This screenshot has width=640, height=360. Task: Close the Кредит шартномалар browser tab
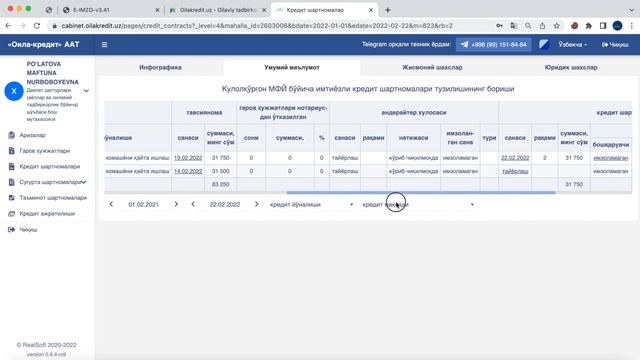pyautogui.click(x=371, y=10)
